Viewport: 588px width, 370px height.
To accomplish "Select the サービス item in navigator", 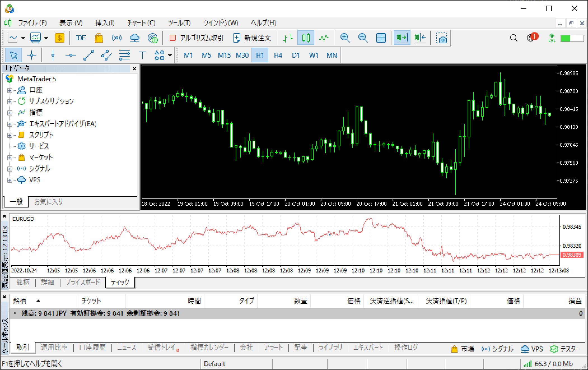I will 39,146.
